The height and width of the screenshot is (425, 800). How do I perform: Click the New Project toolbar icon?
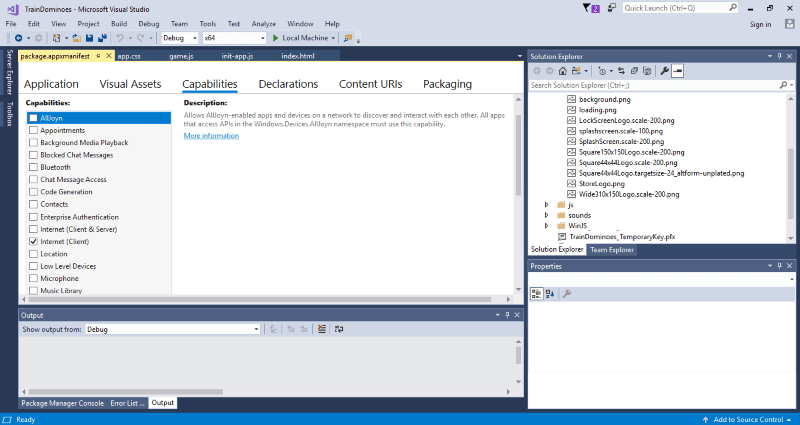57,38
